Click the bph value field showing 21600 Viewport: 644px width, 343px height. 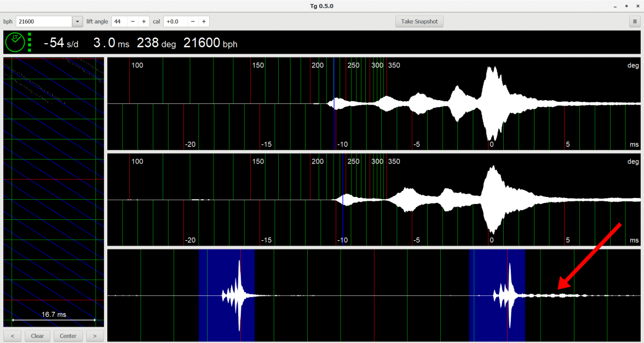(x=44, y=21)
